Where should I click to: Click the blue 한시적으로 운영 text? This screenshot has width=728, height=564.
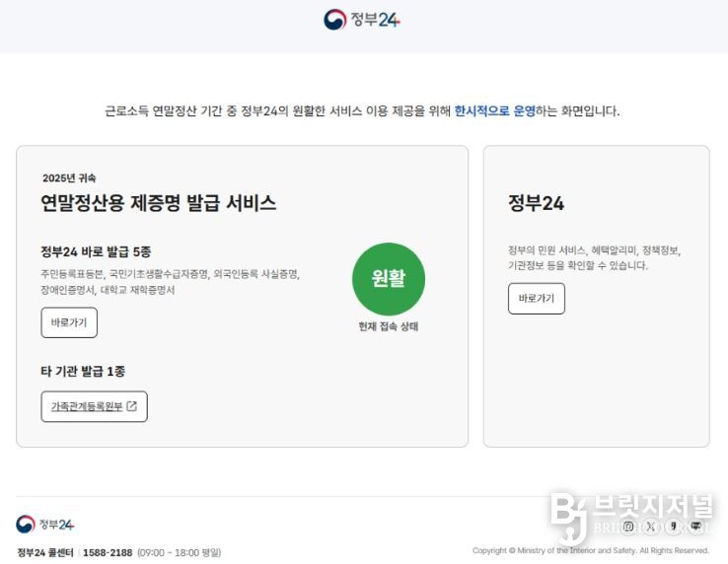pos(495,111)
